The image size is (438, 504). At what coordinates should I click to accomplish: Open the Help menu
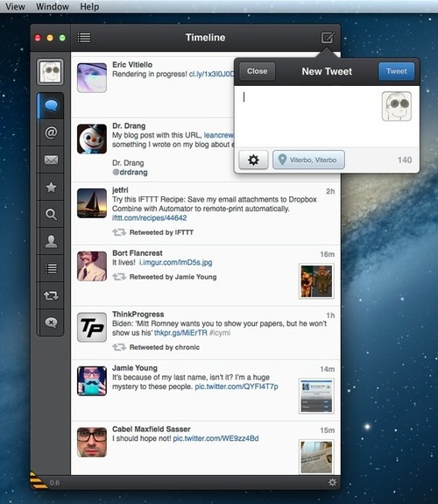89,6
